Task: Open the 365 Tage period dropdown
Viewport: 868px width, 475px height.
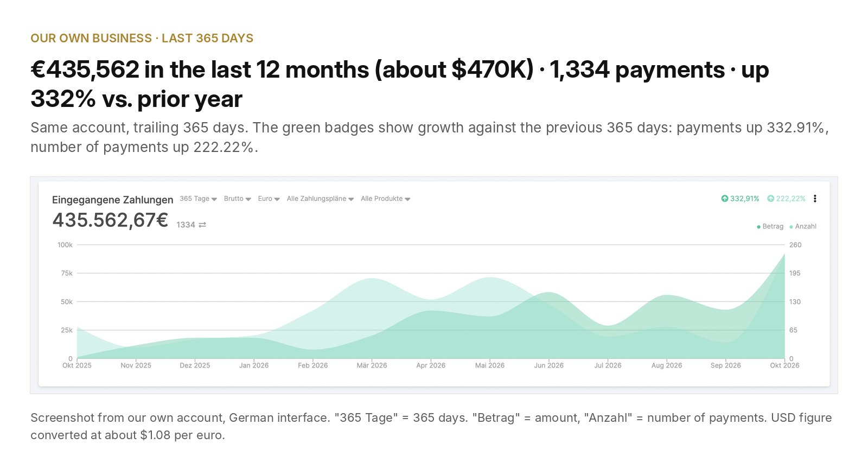Action: [x=198, y=199]
